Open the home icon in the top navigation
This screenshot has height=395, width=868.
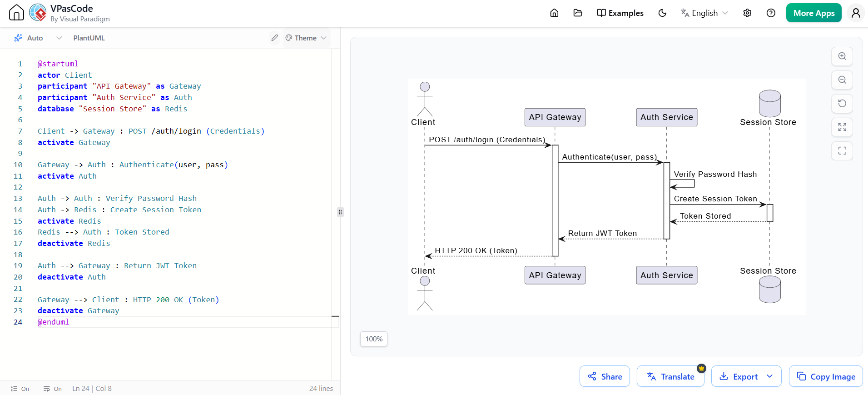(554, 13)
